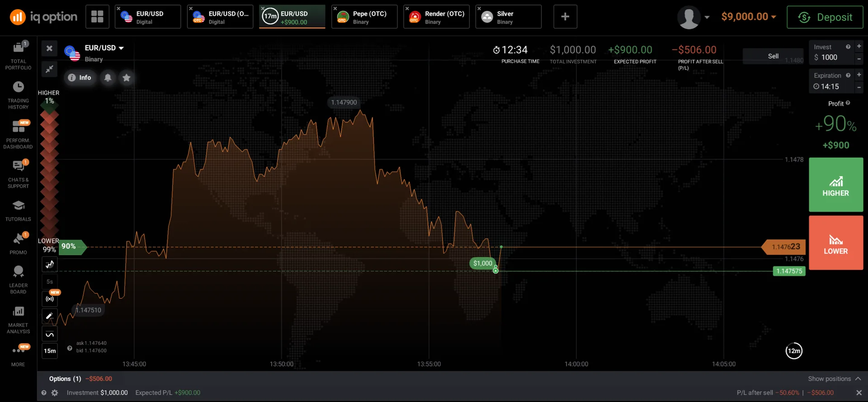Close the chart with the X icon

coord(49,48)
